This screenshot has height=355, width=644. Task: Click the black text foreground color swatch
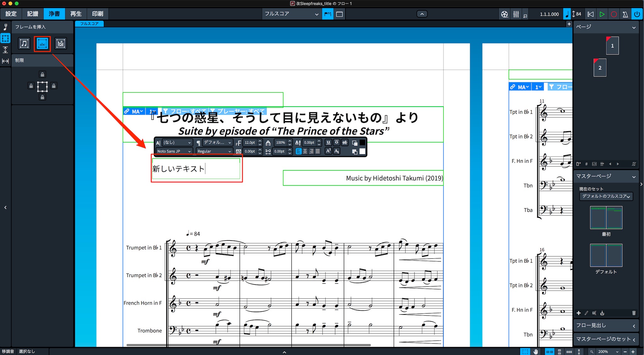point(362,142)
